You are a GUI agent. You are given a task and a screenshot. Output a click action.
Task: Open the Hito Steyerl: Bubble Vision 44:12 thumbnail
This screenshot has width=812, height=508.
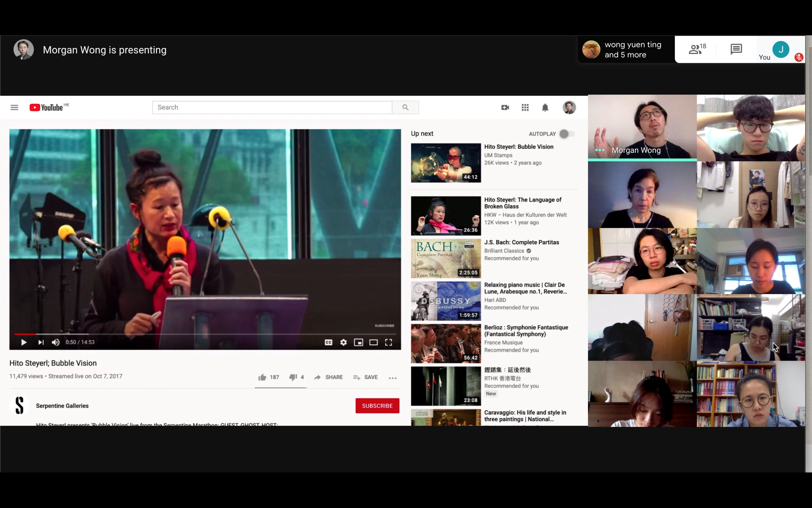click(446, 163)
